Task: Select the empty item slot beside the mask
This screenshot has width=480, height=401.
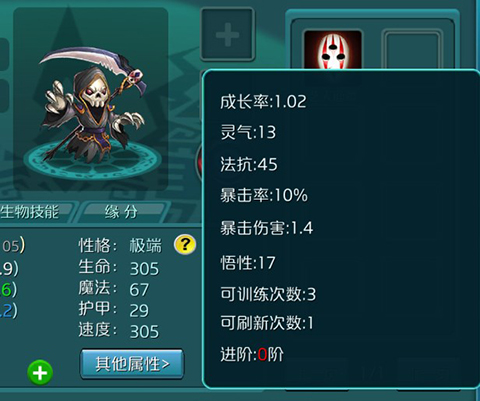Action: click(412, 49)
